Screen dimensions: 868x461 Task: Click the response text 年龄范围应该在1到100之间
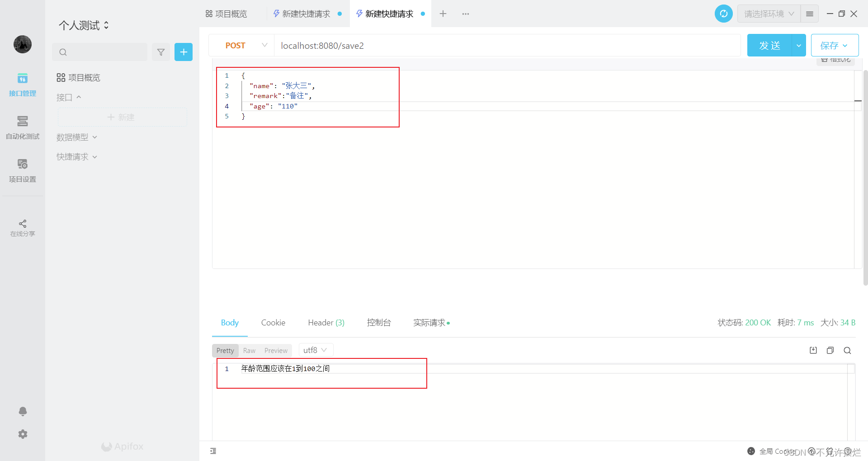285,369
